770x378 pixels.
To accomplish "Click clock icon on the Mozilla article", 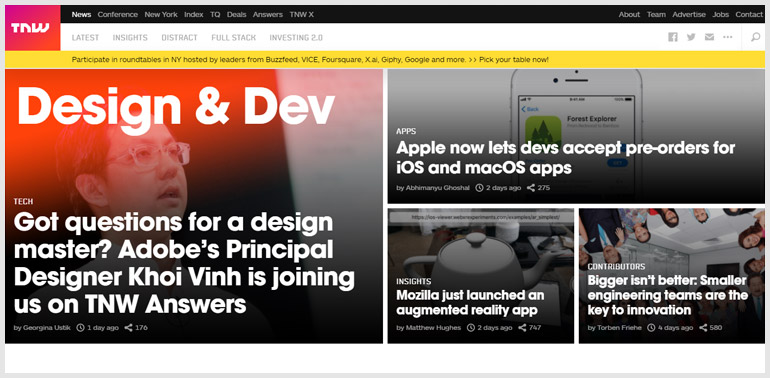I will tap(470, 327).
